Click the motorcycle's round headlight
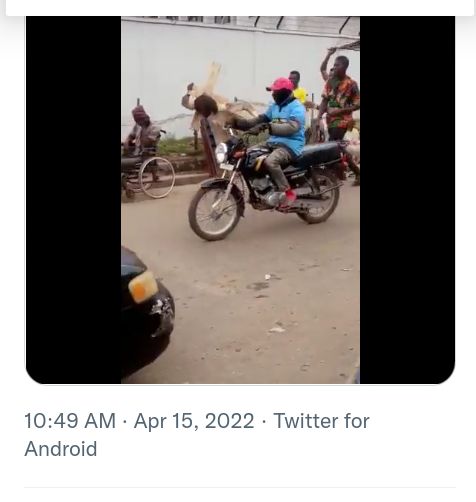476x502 pixels. click(221, 152)
